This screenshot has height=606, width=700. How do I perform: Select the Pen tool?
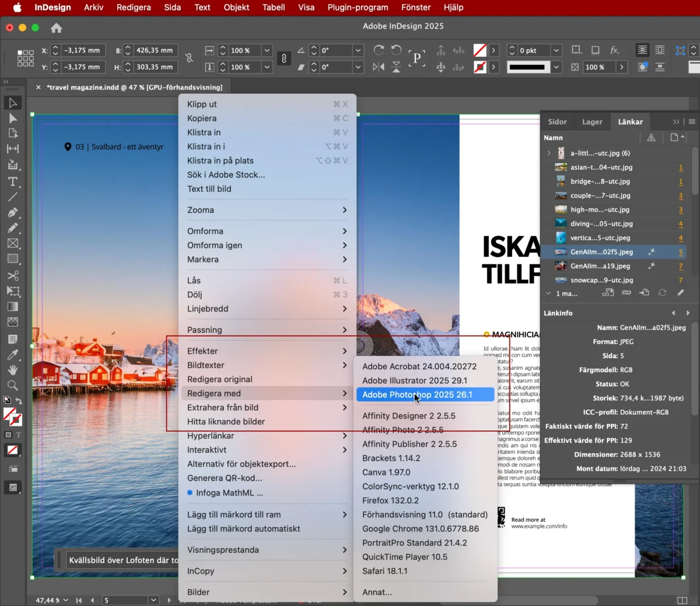click(x=13, y=212)
